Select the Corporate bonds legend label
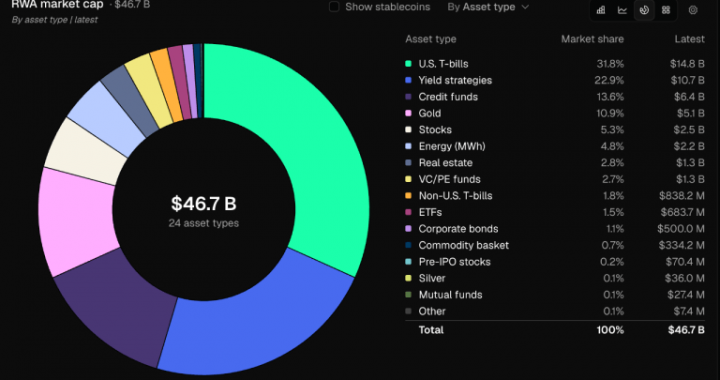Viewport: 720px width, 380px height. point(458,229)
